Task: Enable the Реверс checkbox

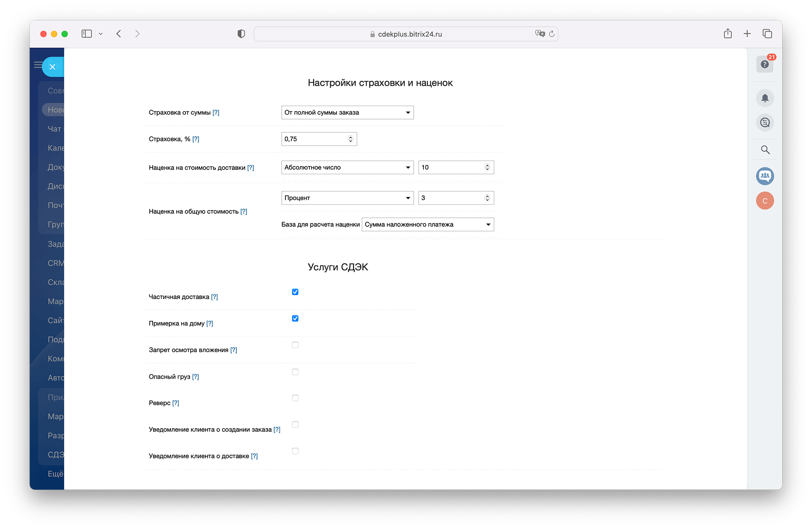Action: [x=295, y=398]
